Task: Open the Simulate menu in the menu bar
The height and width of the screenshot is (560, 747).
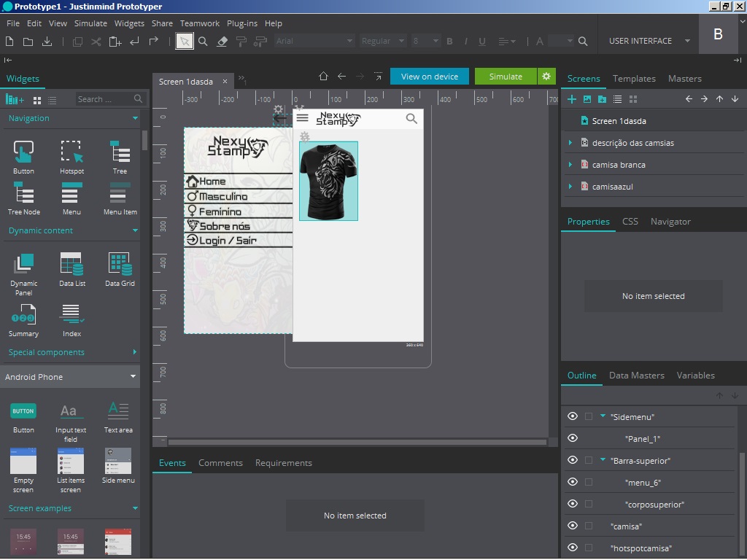Action: [x=90, y=23]
